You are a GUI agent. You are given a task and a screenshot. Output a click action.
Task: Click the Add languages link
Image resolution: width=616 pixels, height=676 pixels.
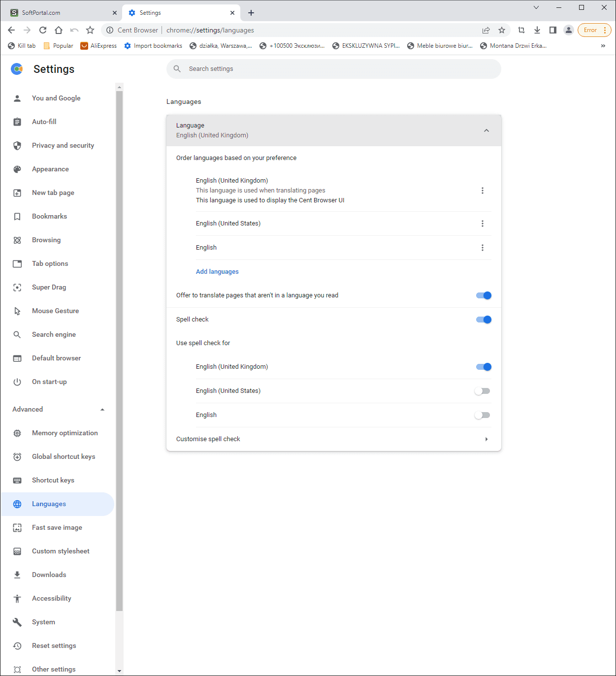click(217, 272)
